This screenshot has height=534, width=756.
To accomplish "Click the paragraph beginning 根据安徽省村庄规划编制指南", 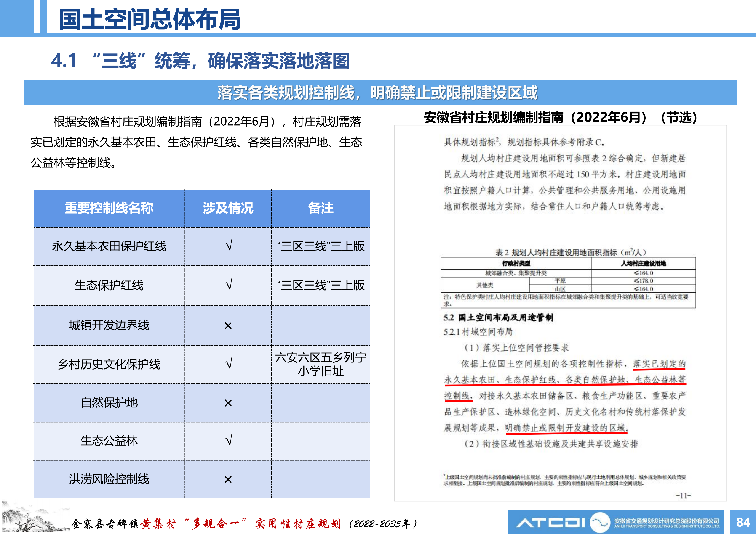I will pyautogui.click(x=197, y=142).
